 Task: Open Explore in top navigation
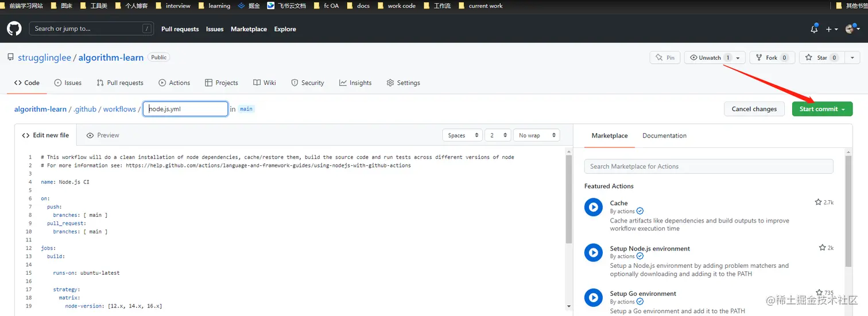285,29
